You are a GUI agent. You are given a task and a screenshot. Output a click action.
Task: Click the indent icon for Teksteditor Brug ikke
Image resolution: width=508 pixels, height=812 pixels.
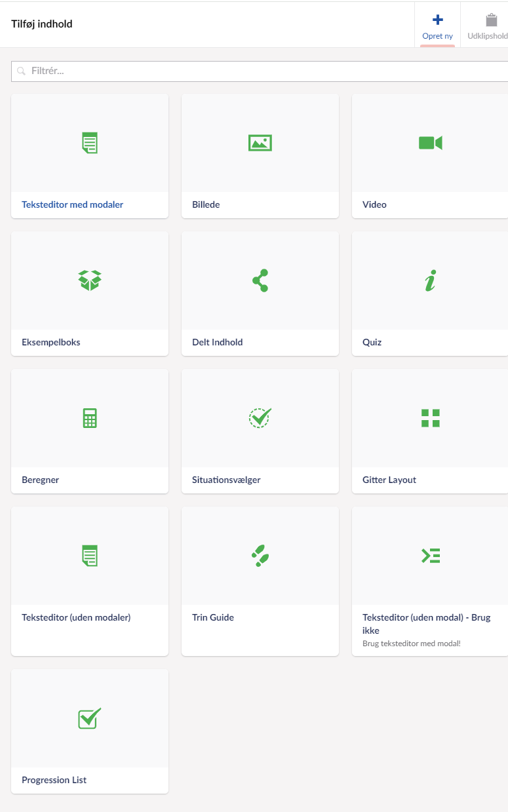(431, 556)
